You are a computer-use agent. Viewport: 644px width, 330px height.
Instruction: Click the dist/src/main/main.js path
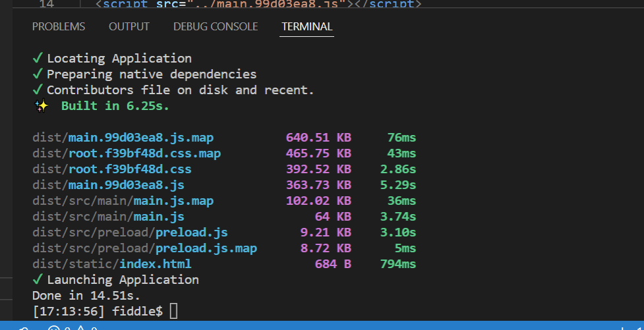coord(108,217)
